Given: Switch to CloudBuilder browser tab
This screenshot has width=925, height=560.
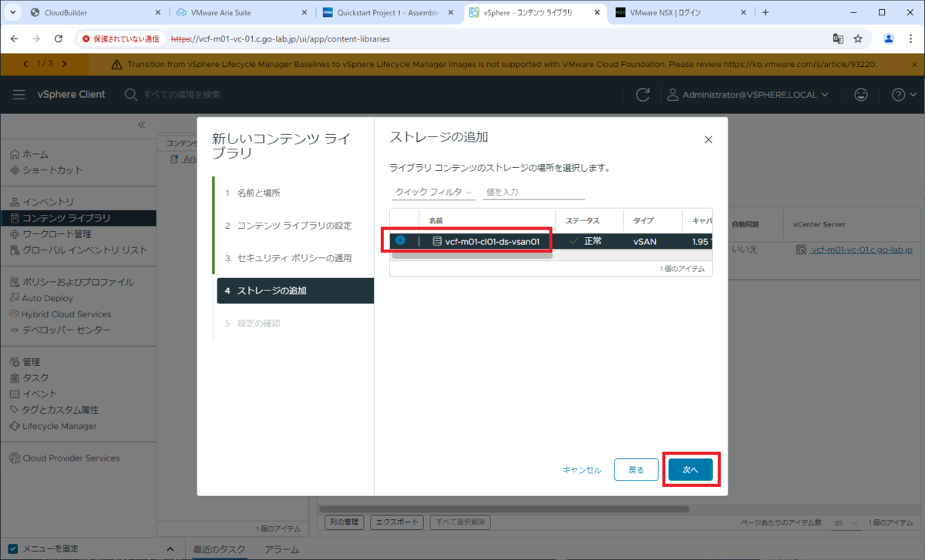Looking at the screenshot, I should (x=91, y=13).
